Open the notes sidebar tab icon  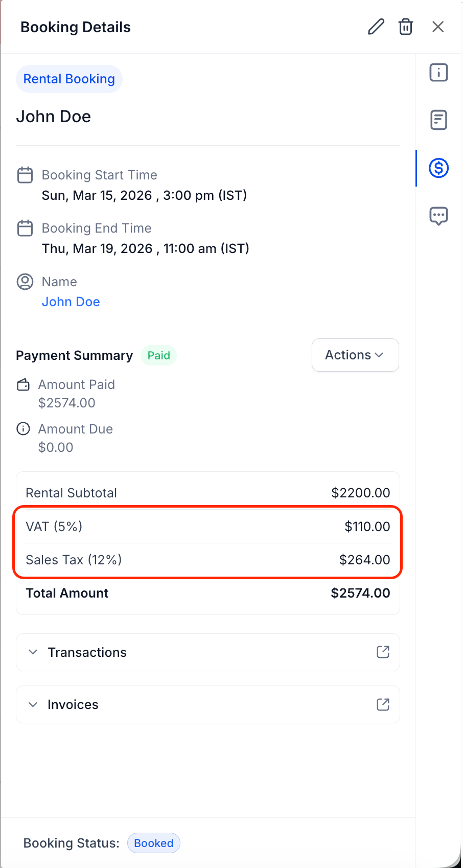438,120
